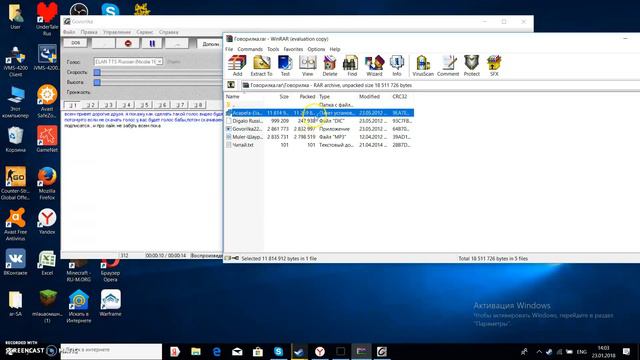Open the Дополн tab in Govorilka
The image size is (640, 360).
210,44
